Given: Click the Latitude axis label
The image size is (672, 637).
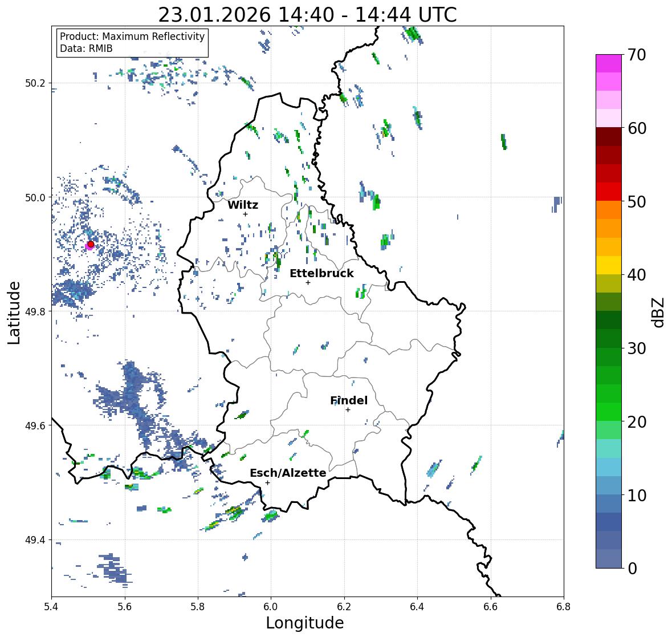Looking at the screenshot, I should click(x=14, y=313).
